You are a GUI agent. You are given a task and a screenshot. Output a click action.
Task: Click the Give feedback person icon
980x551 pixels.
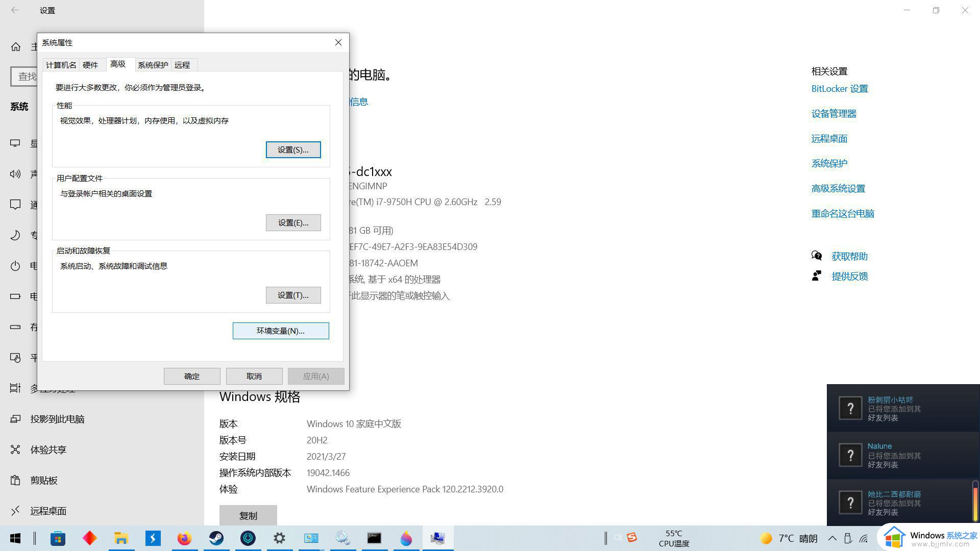(x=817, y=276)
